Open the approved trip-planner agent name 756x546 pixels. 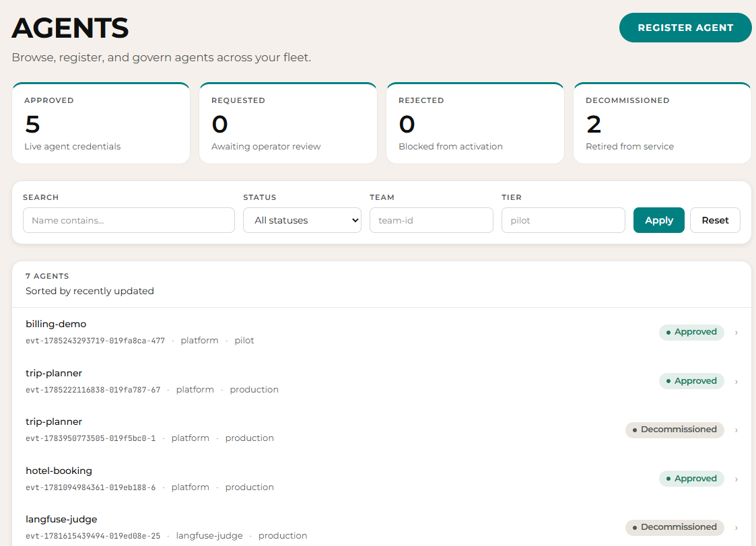[x=54, y=373]
